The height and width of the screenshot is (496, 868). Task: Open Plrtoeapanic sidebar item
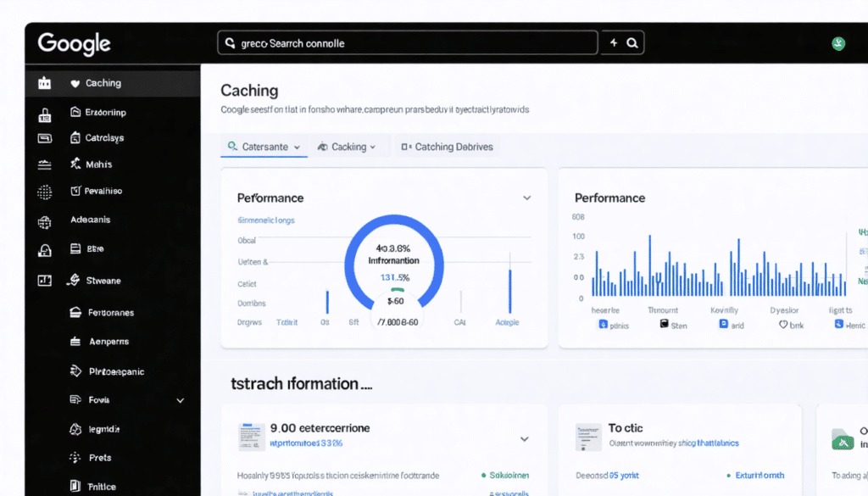(x=115, y=371)
